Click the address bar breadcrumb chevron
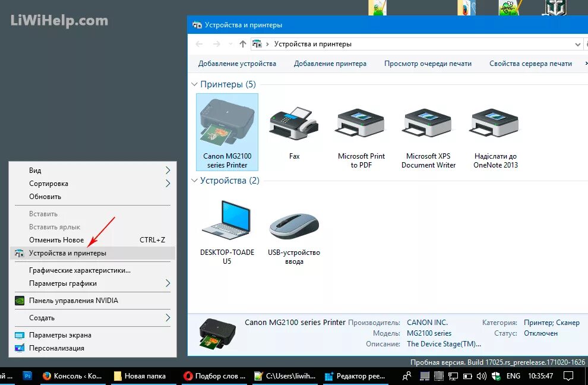588x385 pixels. pos(267,45)
